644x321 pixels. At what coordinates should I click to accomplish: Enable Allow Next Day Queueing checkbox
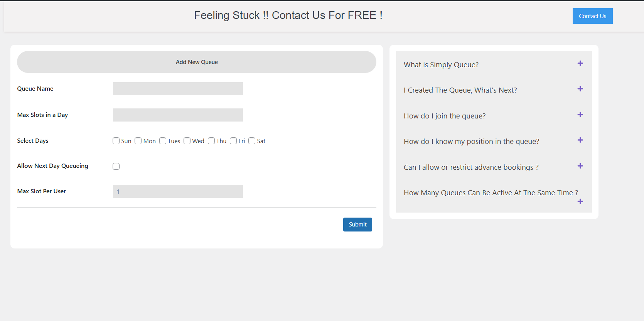[116, 166]
